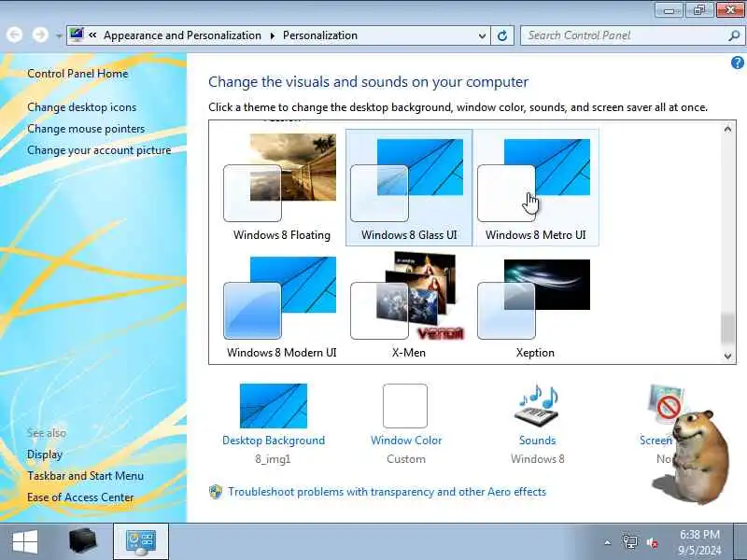Open Desktop Background settings icon
Image resolution: width=747 pixels, height=560 pixels.
[x=274, y=406]
